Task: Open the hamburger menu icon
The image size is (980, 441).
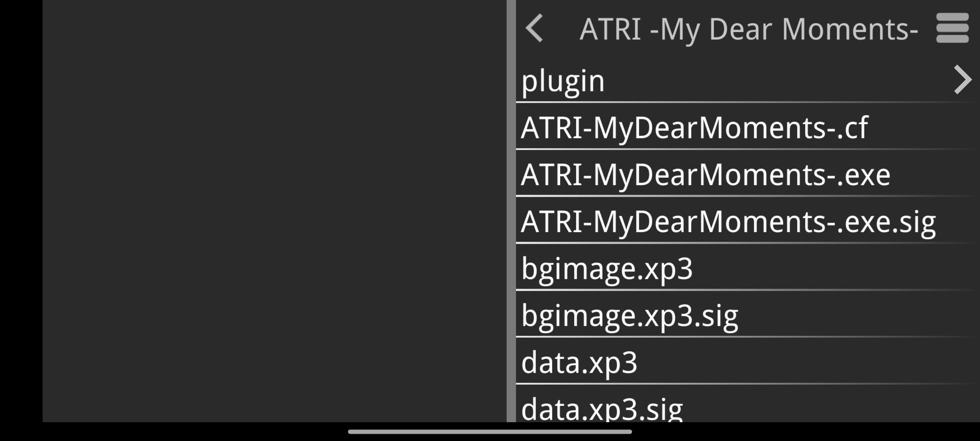Action: pyautogui.click(x=952, y=28)
